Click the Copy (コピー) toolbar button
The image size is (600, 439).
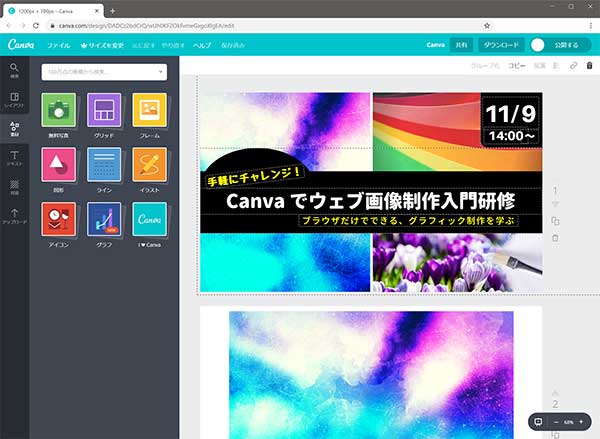[x=517, y=65]
